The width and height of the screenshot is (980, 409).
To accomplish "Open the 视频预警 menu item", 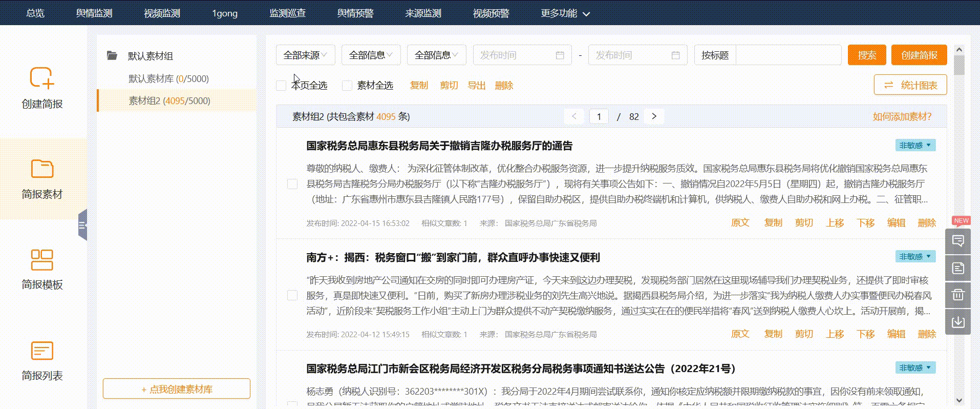I will click(x=491, y=13).
